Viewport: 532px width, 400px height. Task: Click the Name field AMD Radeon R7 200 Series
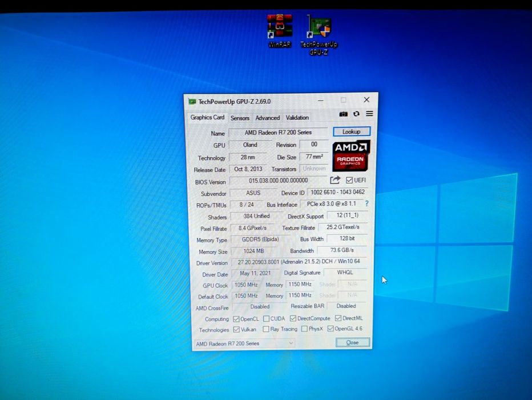tap(278, 133)
